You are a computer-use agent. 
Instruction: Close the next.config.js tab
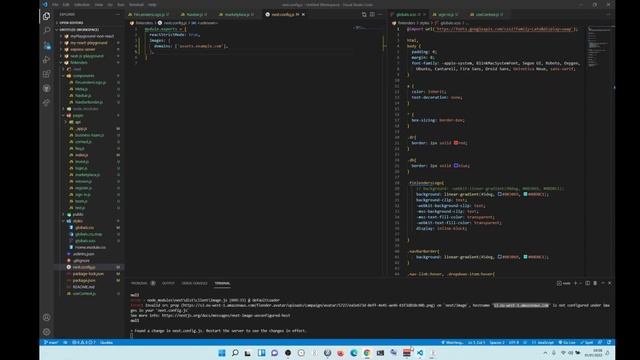[303, 14]
